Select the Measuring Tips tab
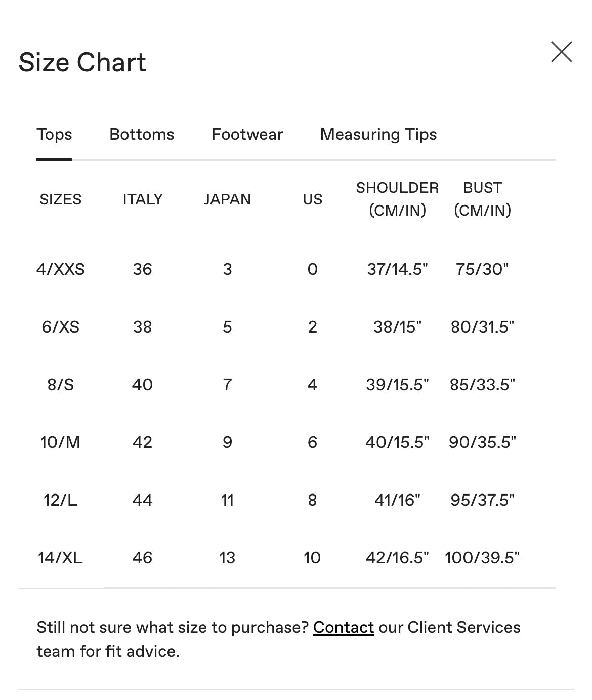The width and height of the screenshot is (592, 700). (x=378, y=134)
